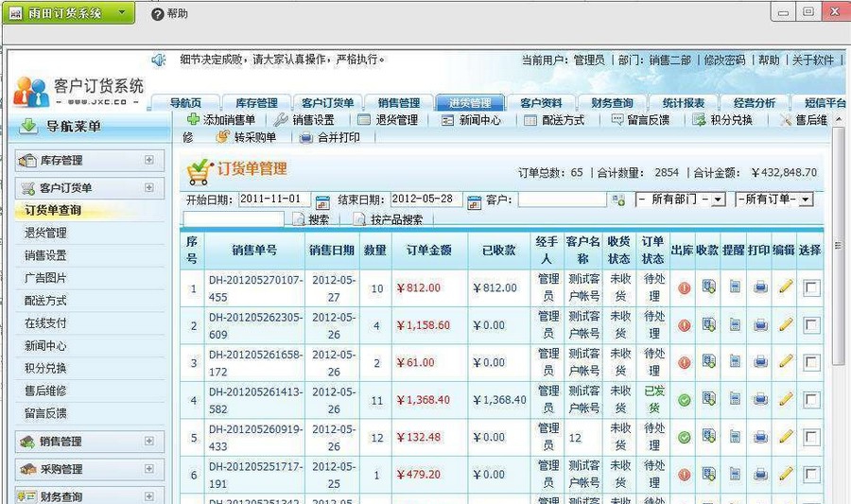Open 配送方式 in the toolbar
Screen dimensions: 851x504
[x=554, y=120]
